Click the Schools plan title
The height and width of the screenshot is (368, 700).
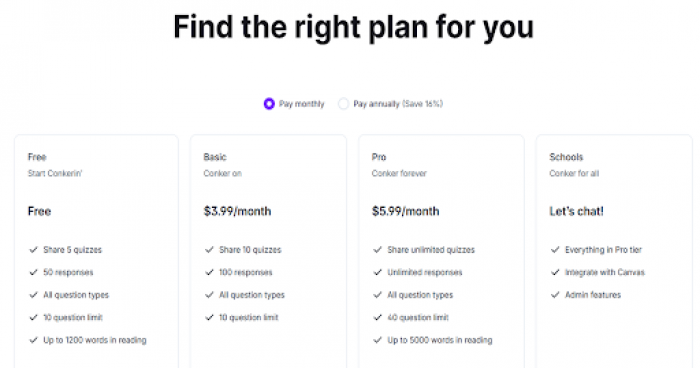566,157
